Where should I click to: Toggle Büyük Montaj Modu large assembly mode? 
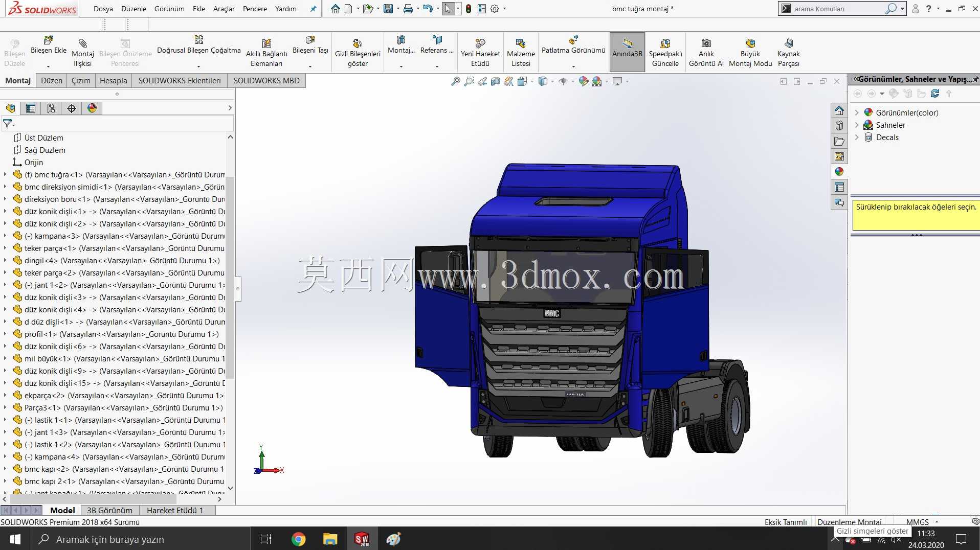[750, 52]
